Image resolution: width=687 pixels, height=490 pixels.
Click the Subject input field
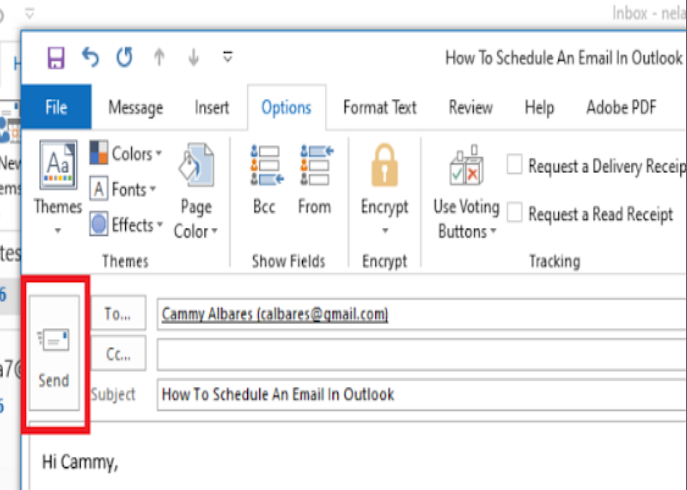(421, 394)
